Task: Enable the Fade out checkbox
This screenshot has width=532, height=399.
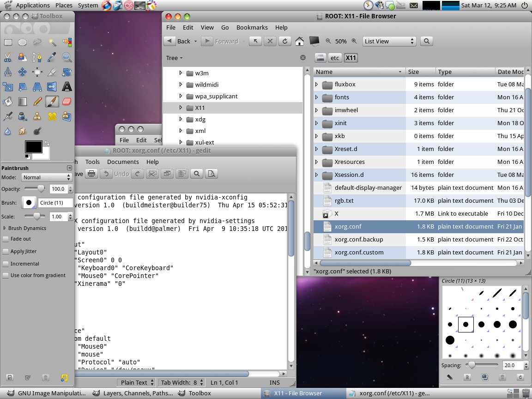Action: pos(6,239)
